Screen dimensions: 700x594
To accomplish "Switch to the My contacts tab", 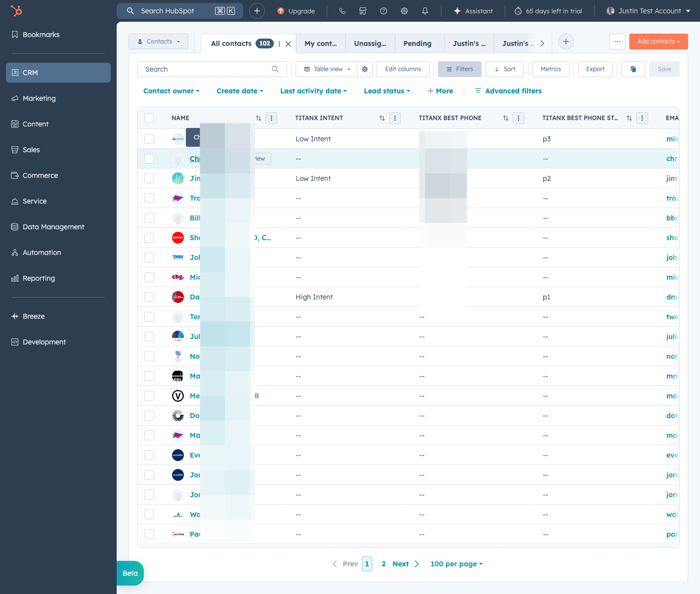I will pyautogui.click(x=321, y=43).
